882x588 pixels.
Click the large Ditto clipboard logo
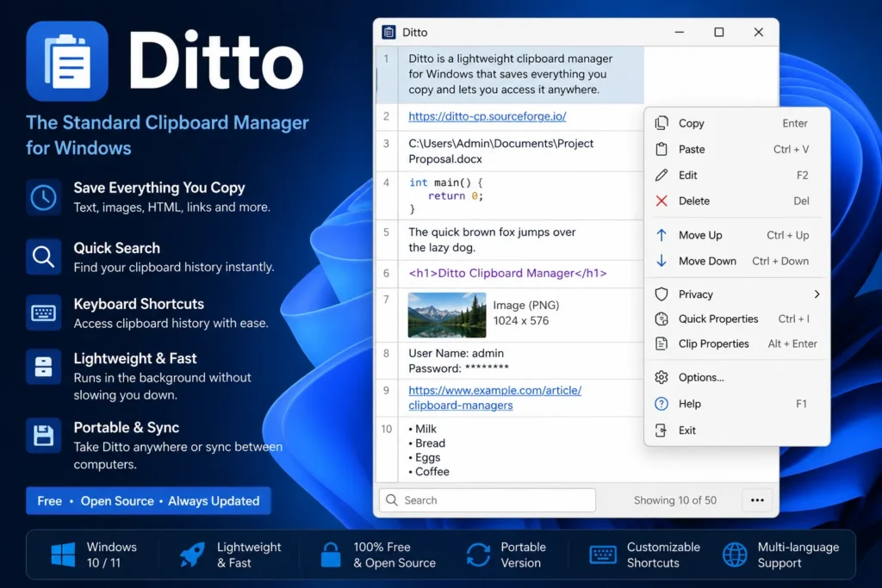pos(67,61)
